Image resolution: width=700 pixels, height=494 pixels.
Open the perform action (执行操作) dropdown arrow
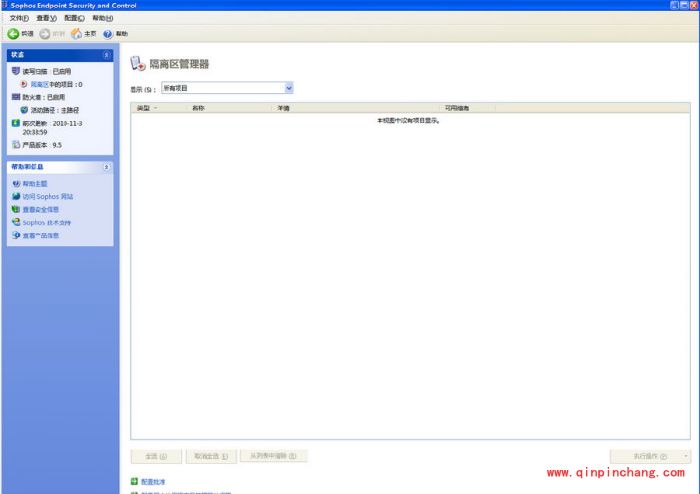(x=686, y=456)
